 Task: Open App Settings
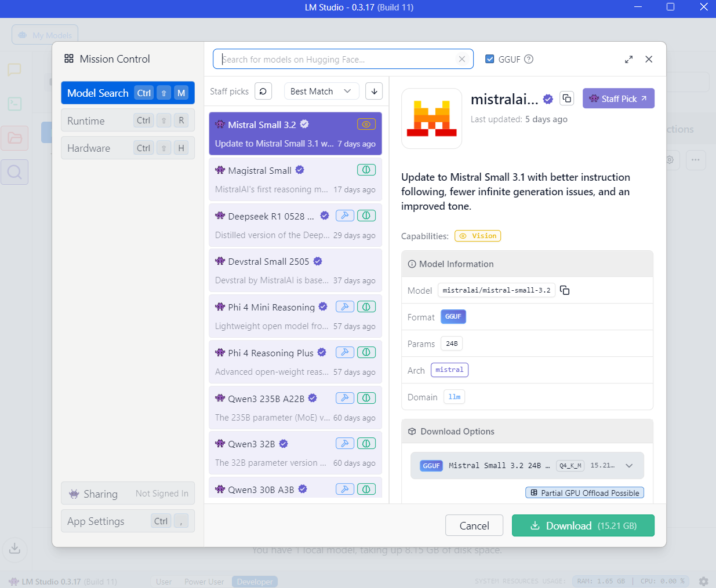pyautogui.click(x=128, y=521)
